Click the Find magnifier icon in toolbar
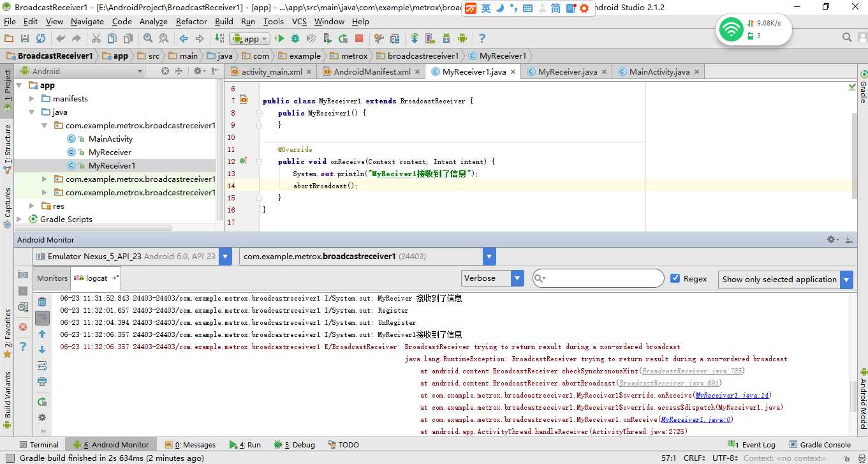This screenshot has width=868, height=464. tap(147, 38)
